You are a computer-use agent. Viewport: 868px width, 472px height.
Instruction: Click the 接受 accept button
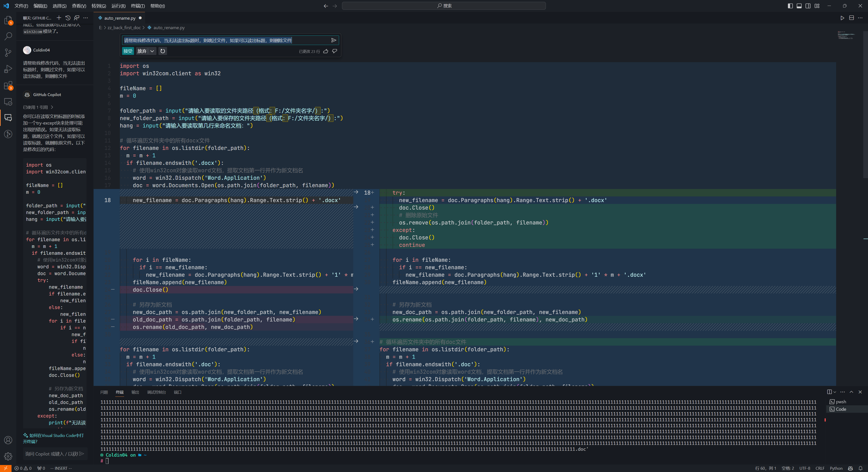point(128,51)
